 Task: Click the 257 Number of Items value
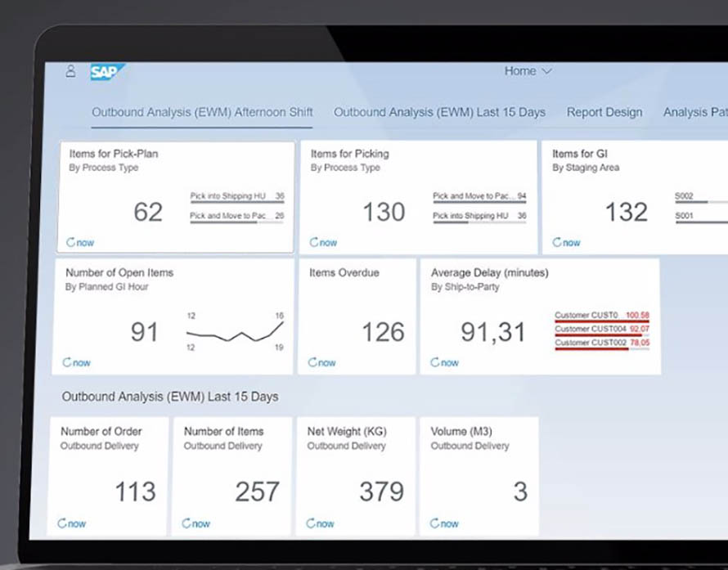[257, 491]
